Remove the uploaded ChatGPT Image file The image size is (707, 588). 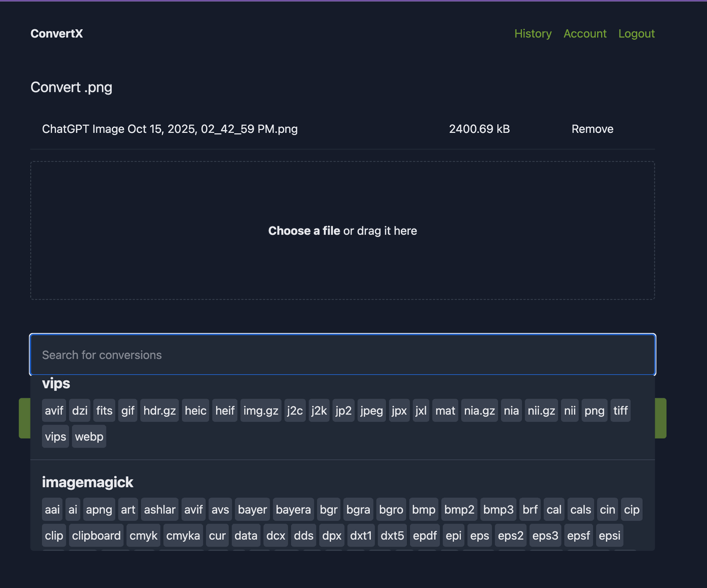pyautogui.click(x=592, y=129)
